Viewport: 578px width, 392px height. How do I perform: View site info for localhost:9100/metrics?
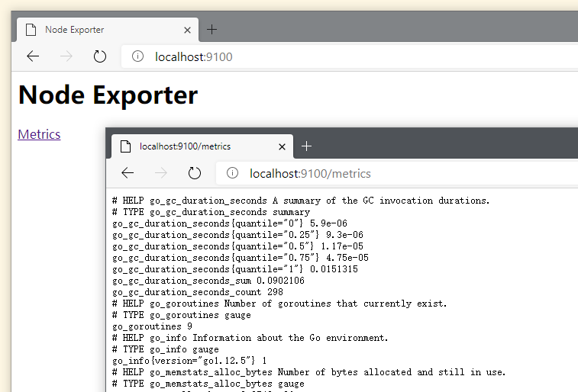click(x=232, y=173)
